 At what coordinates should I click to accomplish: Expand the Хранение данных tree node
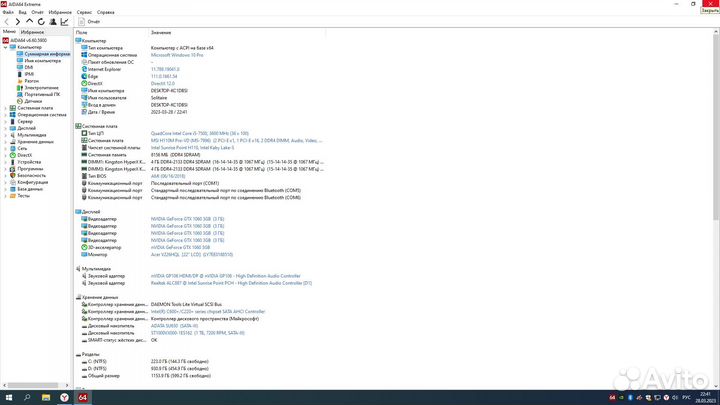pos(6,142)
